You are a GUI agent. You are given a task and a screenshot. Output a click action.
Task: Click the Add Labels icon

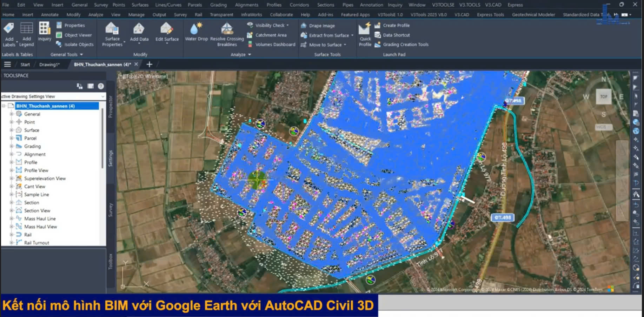point(9,34)
